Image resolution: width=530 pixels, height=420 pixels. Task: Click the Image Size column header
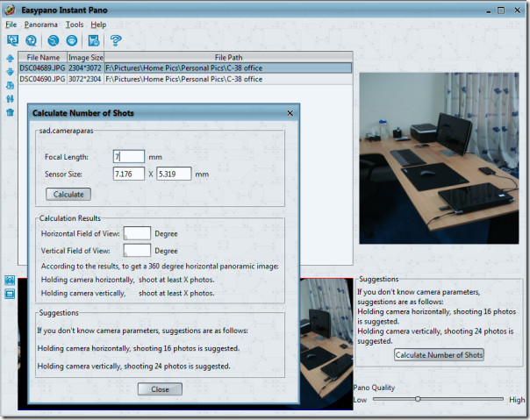[85, 58]
